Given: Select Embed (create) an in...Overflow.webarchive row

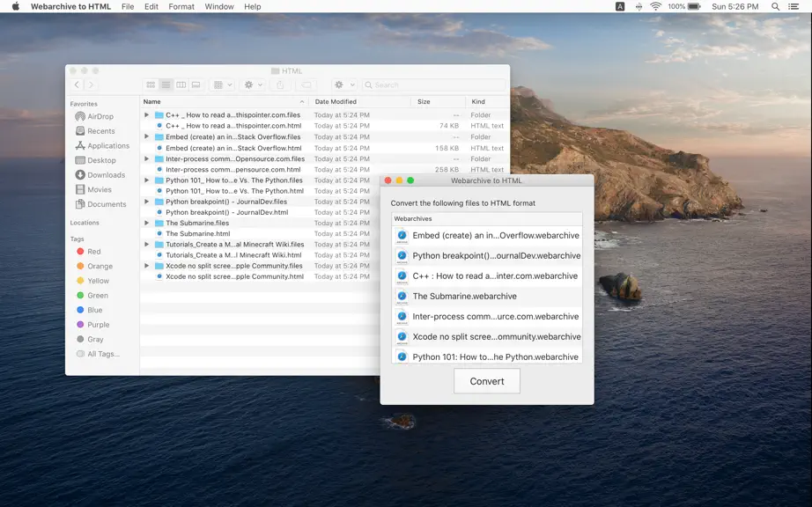Looking at the screenshot, I should point(487,235).
